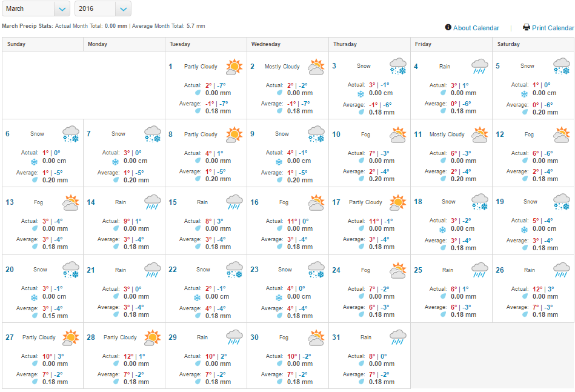The image size is (575, 392).
Task: Click the fog icon on March 10
Action: [x=397, y=135]
